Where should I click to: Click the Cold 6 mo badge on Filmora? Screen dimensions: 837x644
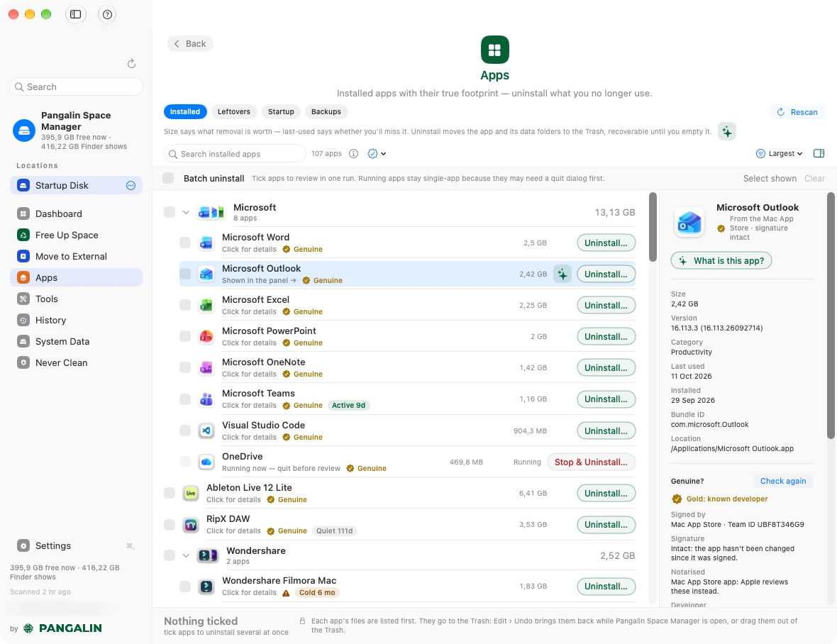[317, 593]
